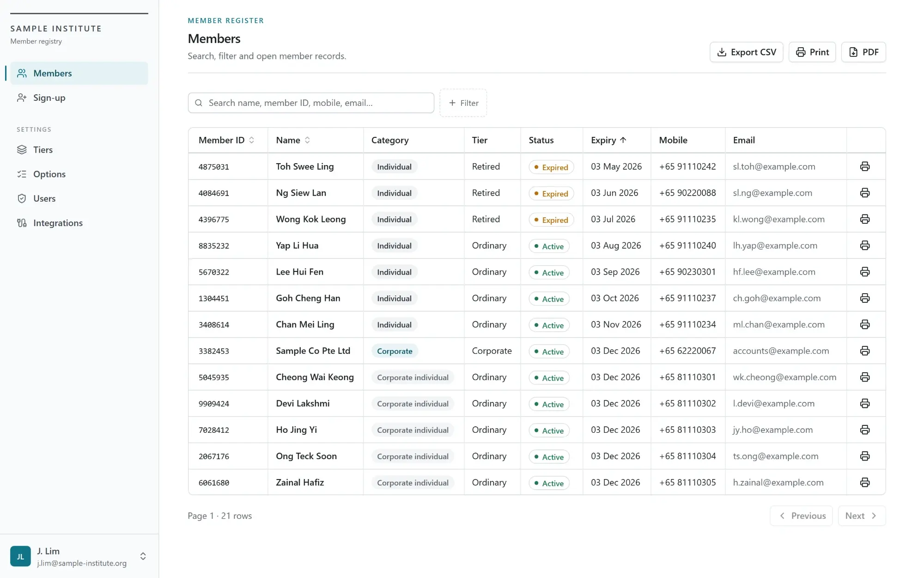Click the 'Page 1 · 21 rows' text
924x578 pixels.
[x=219, y=516]
